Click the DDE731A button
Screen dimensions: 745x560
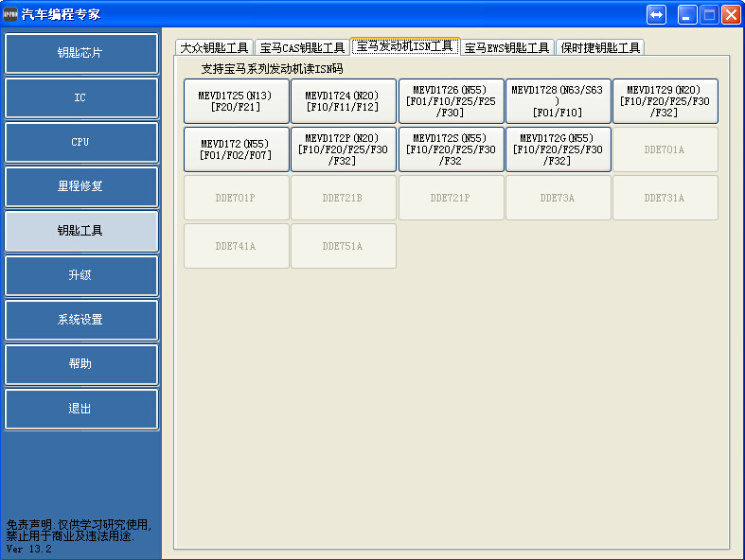point(665,198)
